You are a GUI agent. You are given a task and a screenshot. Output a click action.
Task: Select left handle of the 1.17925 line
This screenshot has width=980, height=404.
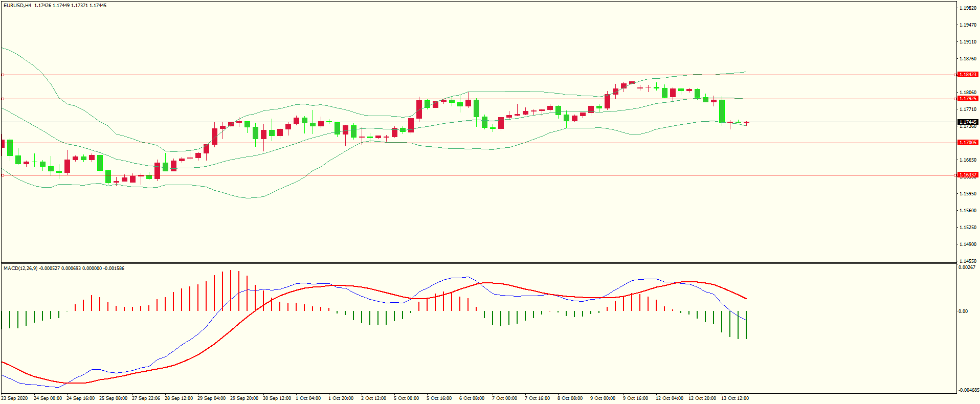click(x=3, y=99)
